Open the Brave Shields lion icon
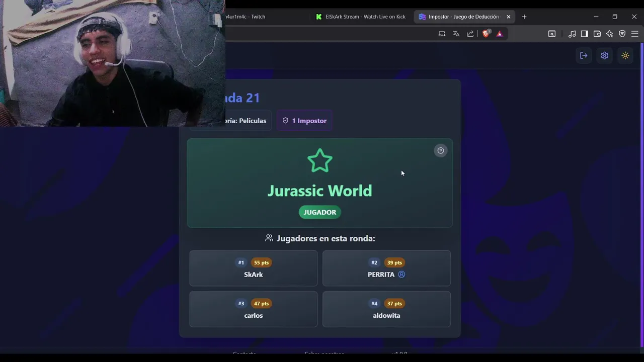Image resolution: width=644 pixels, height=362 pixels. coord(486,34)
